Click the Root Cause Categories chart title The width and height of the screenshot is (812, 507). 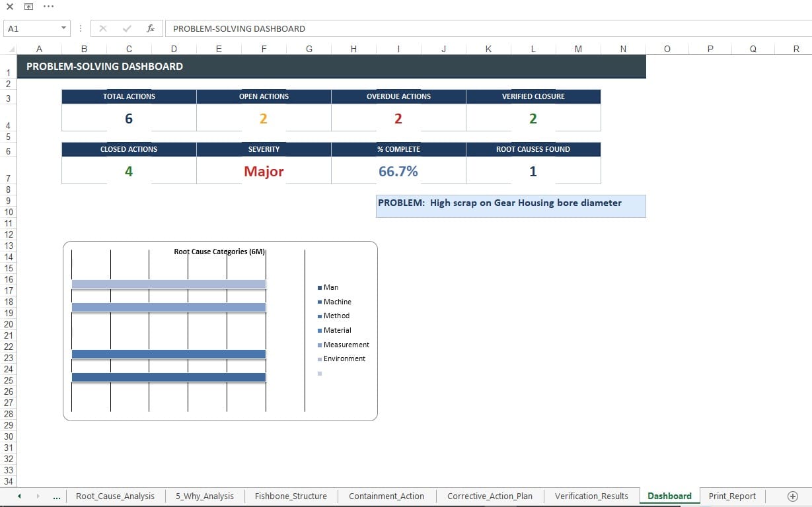(x=219, y=252)
